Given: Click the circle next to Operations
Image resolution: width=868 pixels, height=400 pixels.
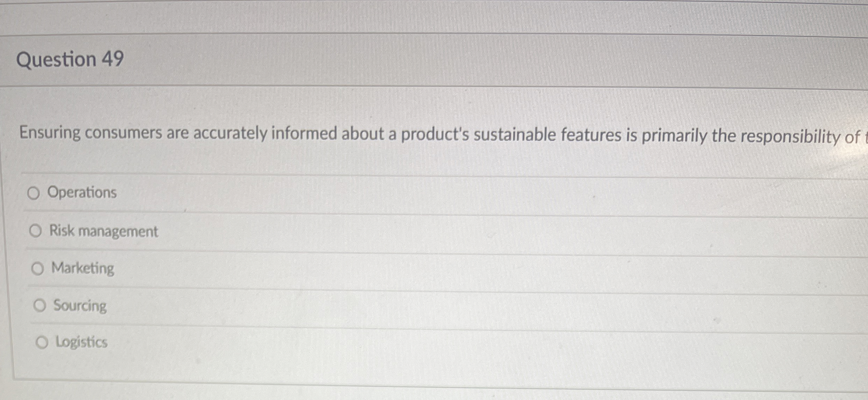Looking at the screenshot, I should (x=34, y=193).
